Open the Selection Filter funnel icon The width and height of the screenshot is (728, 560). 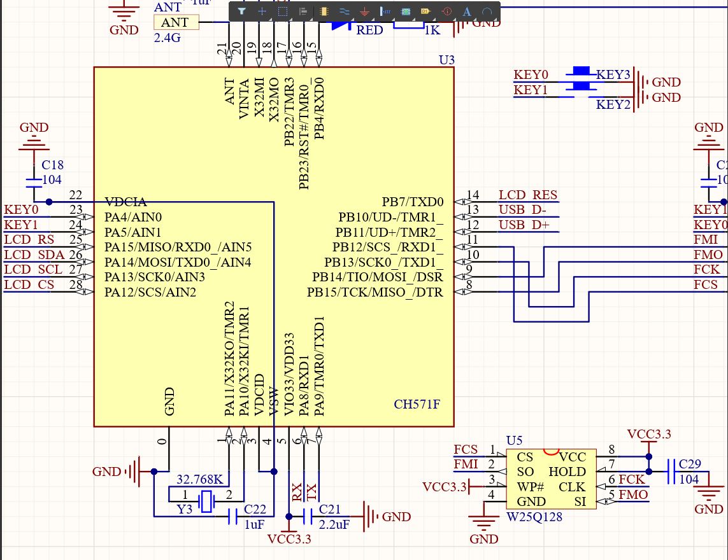[x=241, y=11]
